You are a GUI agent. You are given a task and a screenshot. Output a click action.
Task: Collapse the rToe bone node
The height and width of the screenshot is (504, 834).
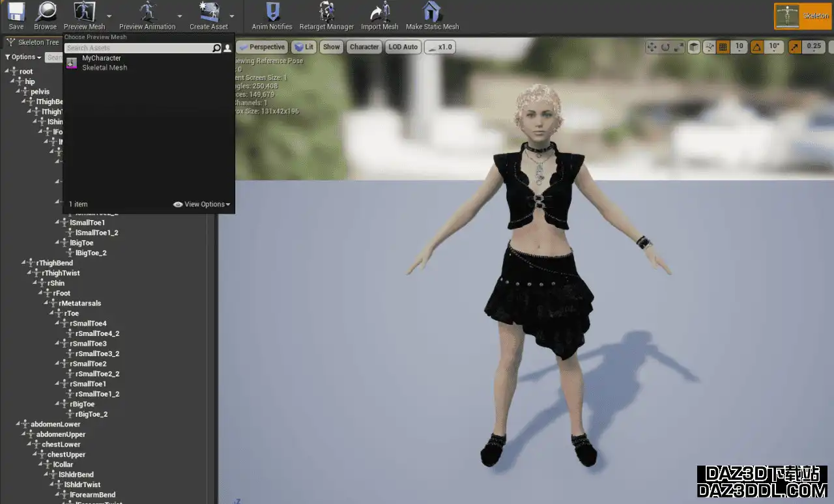pyautogui.click(x=52, y=313)
